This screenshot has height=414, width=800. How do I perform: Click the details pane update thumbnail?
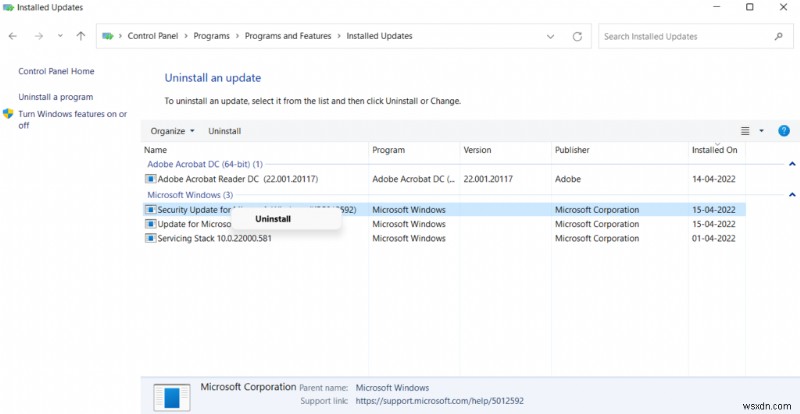pyautogui.click(x=171, y=397)
